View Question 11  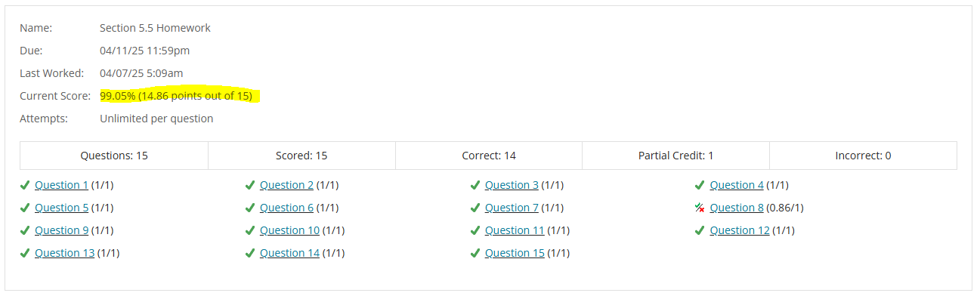(515, 230)
